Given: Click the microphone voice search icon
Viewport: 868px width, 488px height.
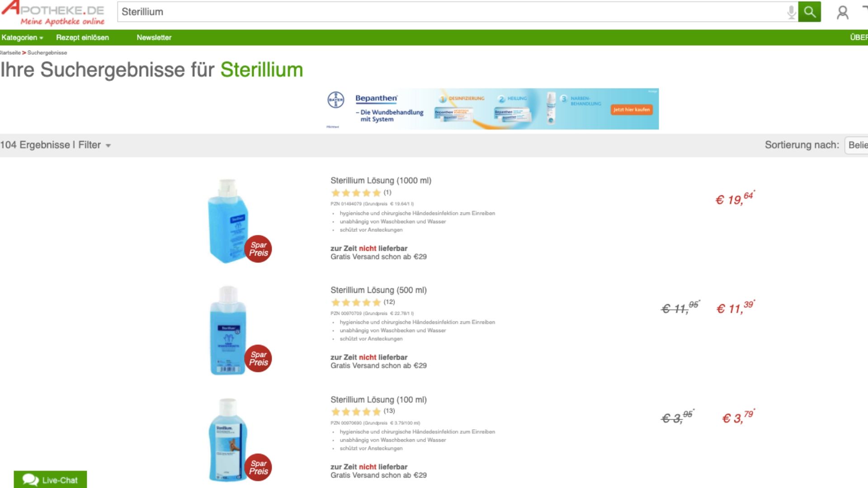Looking at the screenshot, I should pos(791,12).
